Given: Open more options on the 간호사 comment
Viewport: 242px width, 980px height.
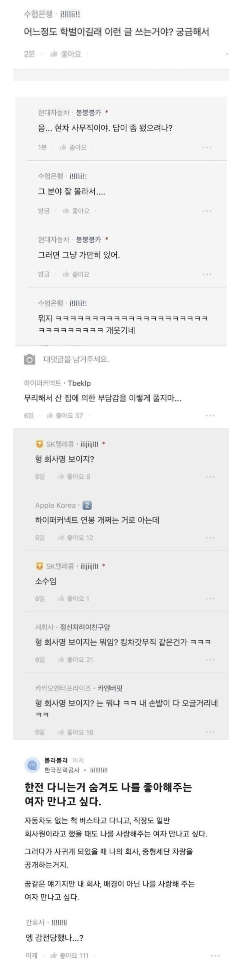Looking at the screenshot, I should pos(215,955).
